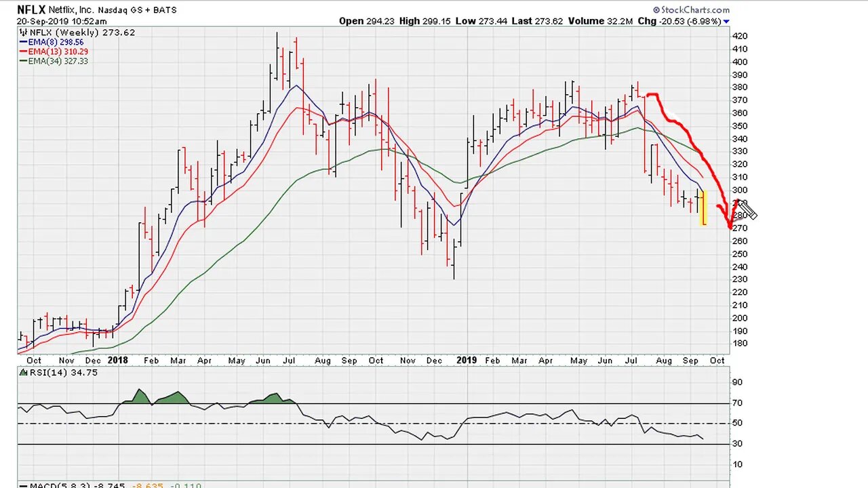Click the NFLX (Weekly) 273.62 legend label
Viewport: 868px width, 488px height.
81,33
